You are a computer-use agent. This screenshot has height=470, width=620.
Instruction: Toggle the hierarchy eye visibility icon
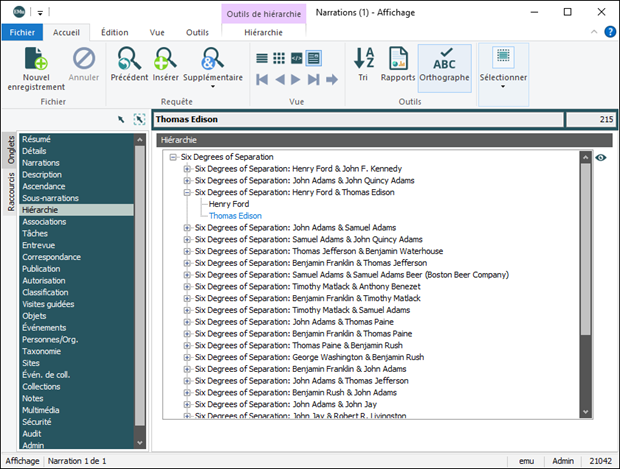(600, 157)
